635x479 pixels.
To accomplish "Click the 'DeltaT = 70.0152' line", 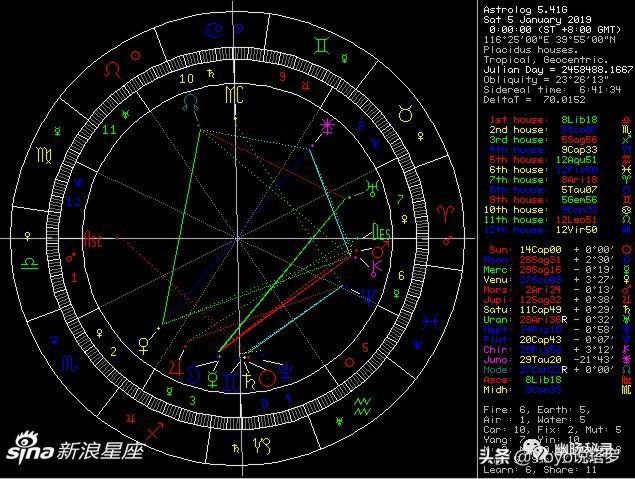I will [x=534, y=100].
